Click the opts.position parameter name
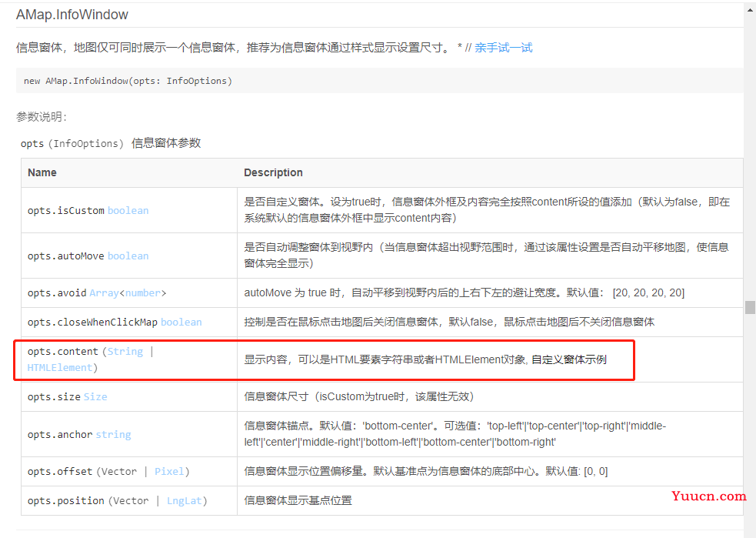 [x=66, y=501]
